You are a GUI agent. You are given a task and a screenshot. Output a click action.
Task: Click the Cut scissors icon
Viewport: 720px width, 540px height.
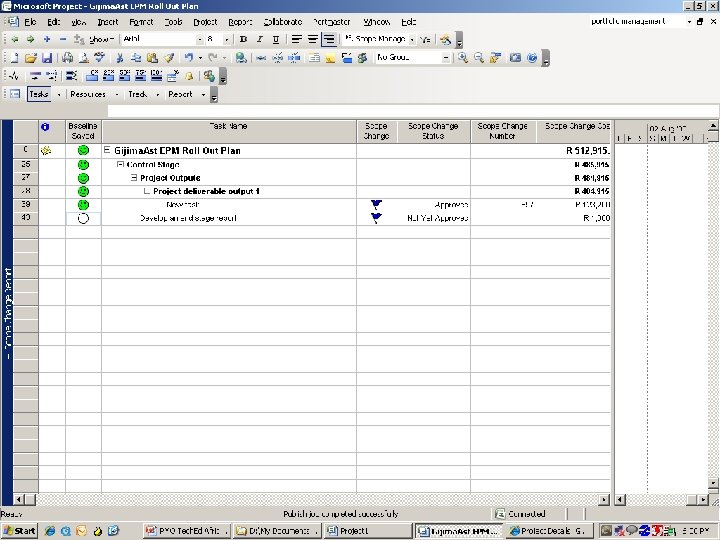pos(120,58)
